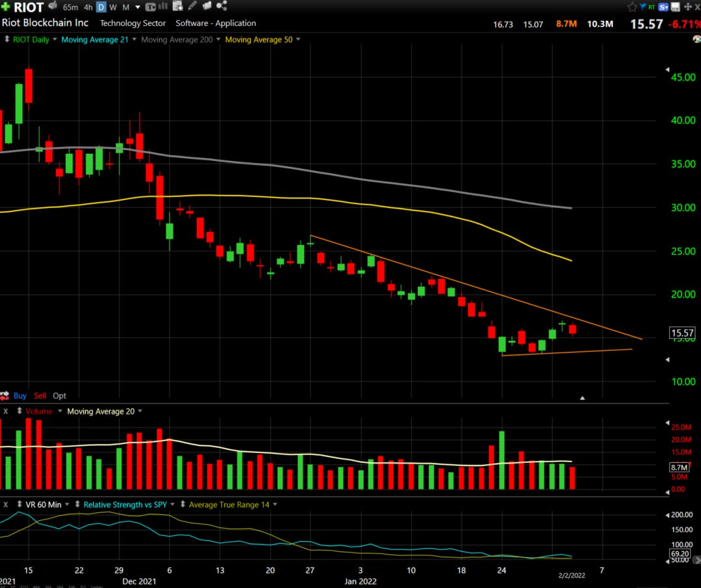The image size is (701, 588).
Task: Open the notes folder icon in toolbar
Action: 207,6
